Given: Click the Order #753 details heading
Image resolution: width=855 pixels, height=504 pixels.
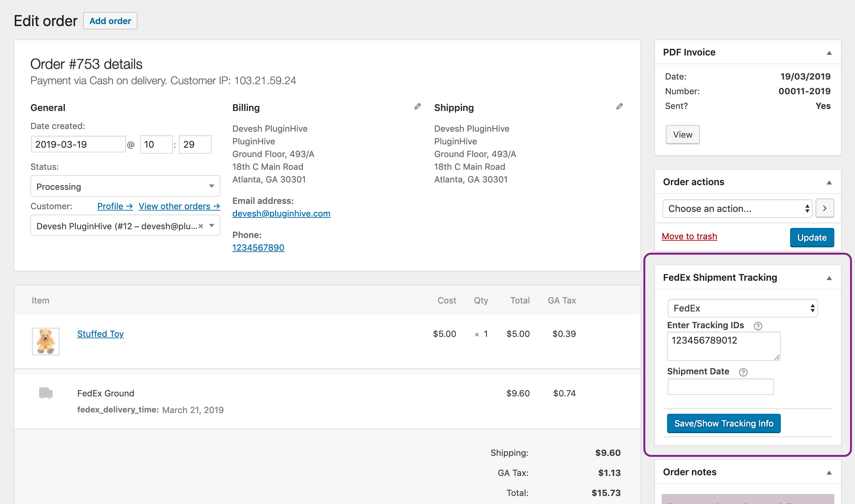Looking at the screenshot, I should pos(86,64).
